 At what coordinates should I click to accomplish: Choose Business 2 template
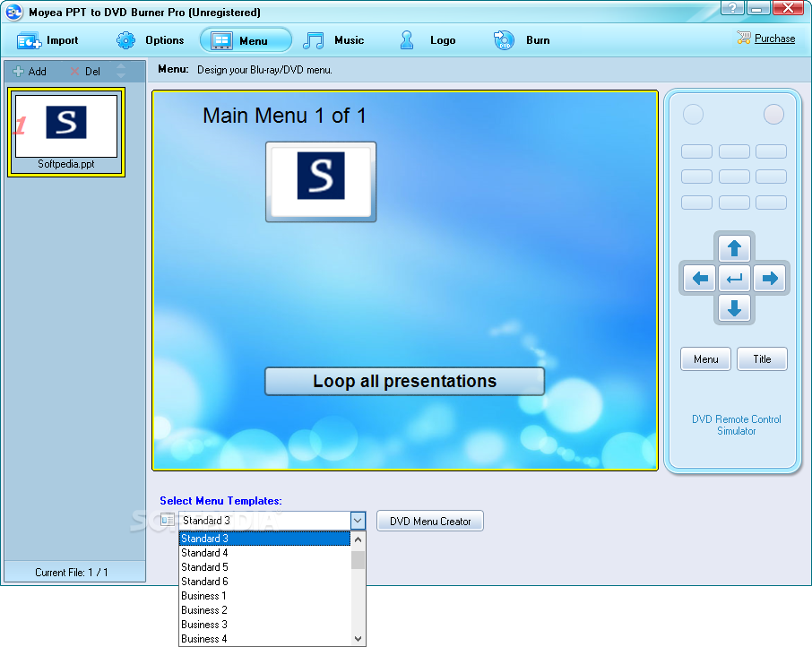click(264, 610)
